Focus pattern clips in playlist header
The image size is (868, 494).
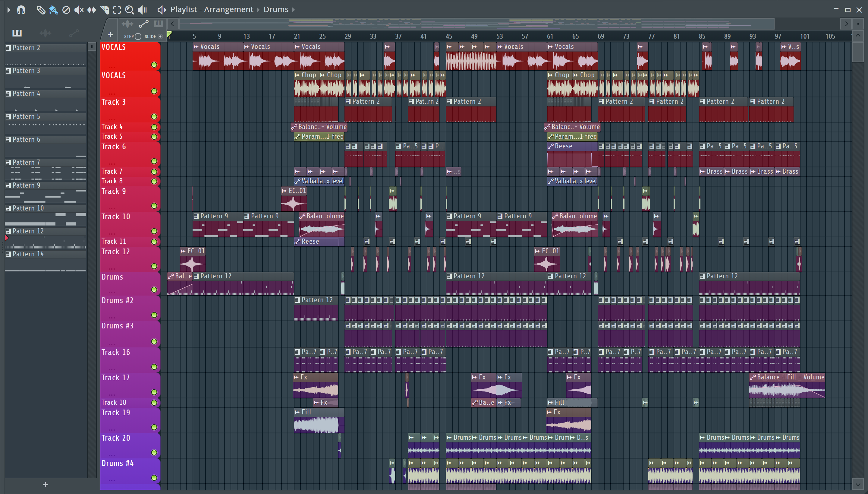pyautogui.click(x=158, y=24)
